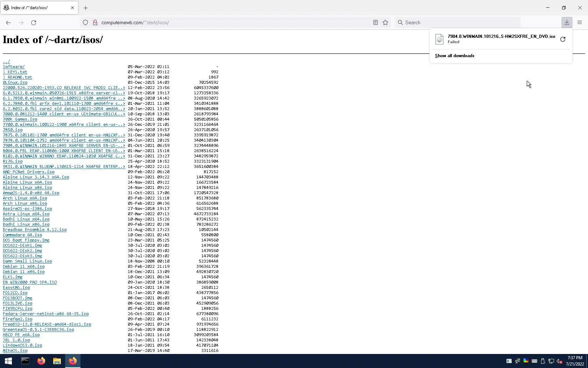Click ELKS.img link
Screen dimensions: 588x368
[x=13, y=277]
